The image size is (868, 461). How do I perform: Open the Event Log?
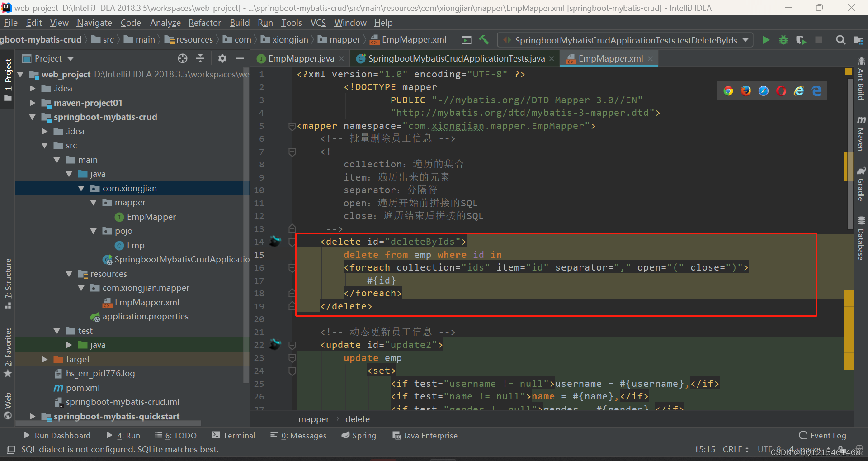(823, 435)
